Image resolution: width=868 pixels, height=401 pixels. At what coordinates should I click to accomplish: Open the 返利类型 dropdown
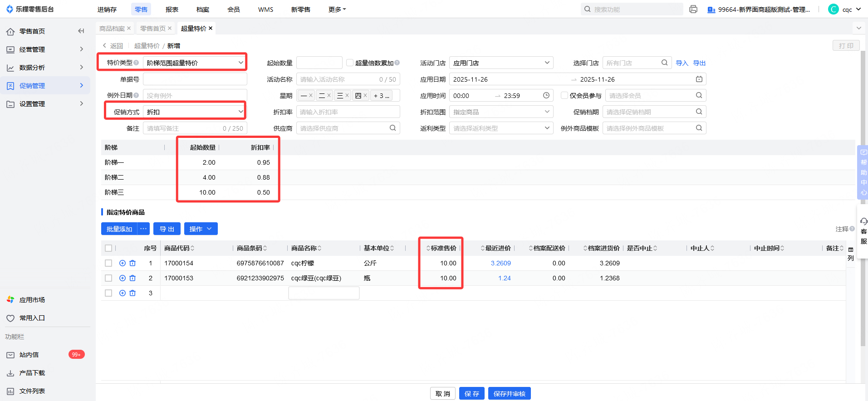tap(501, 128)
